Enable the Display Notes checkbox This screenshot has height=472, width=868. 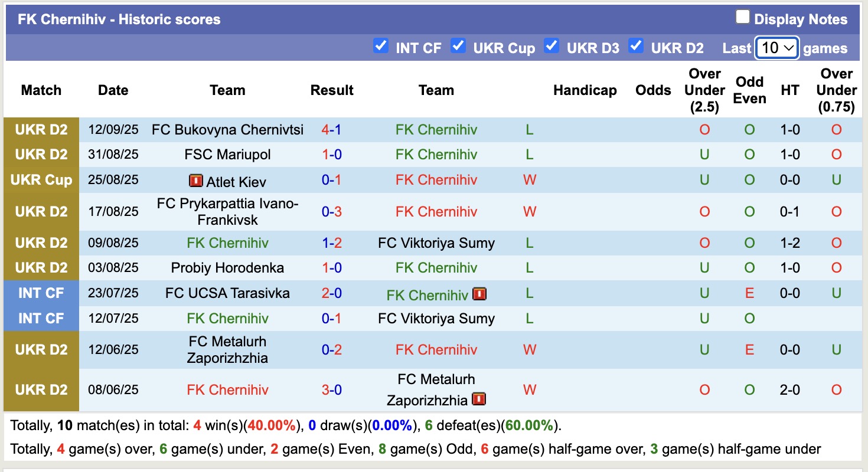[742, 18]
